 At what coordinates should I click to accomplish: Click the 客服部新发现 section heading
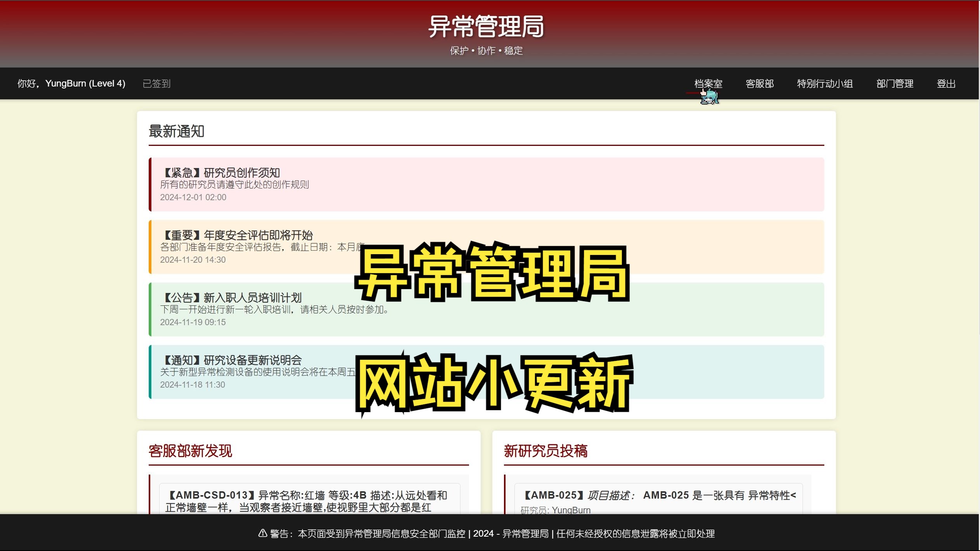tap(190, 451)
